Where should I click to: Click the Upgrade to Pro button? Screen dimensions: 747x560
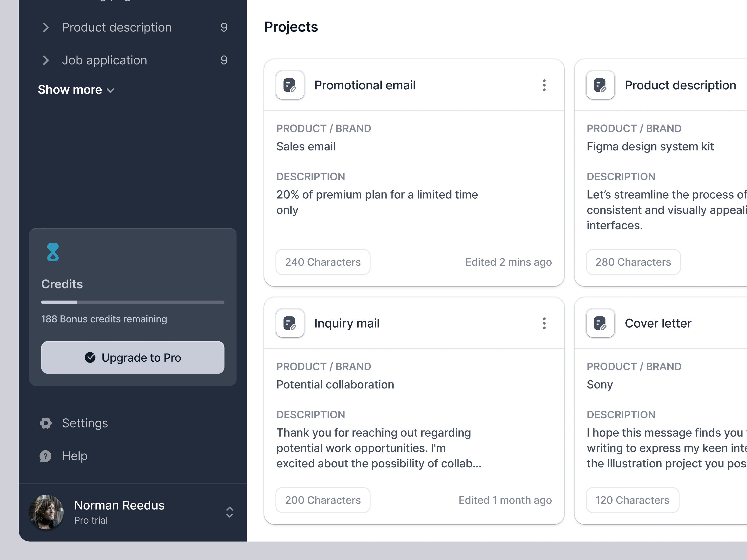click(x=133, y=357)
